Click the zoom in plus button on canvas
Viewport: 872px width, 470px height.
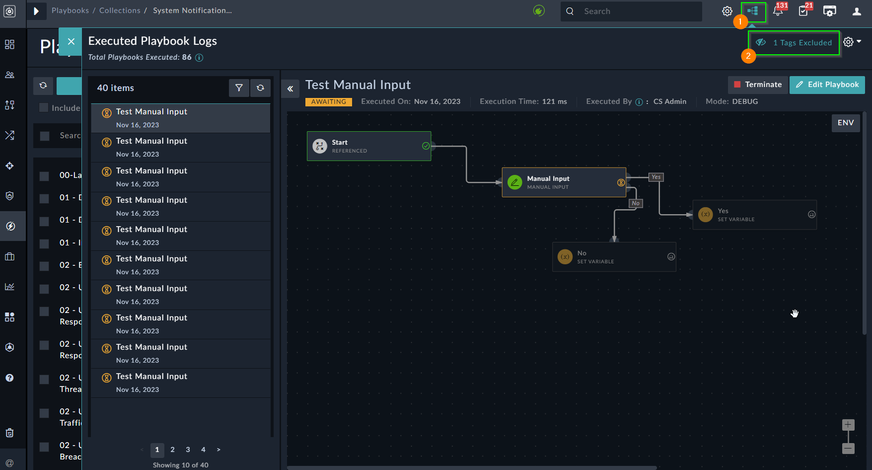click(848, 425)
